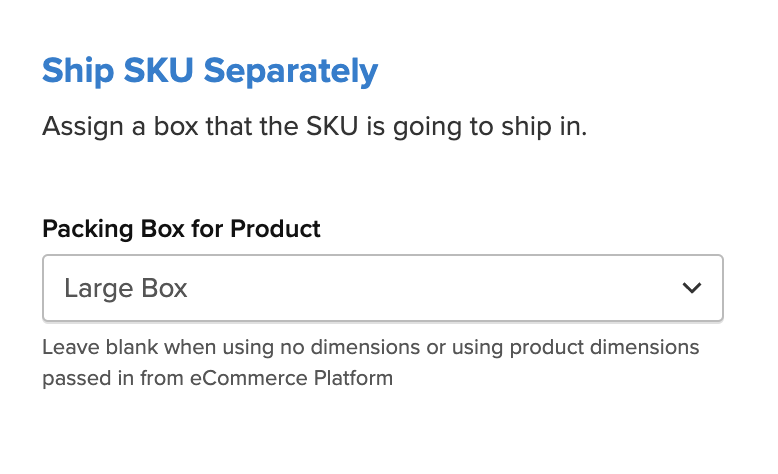Click the 'Ship SKU Separately' heading

(210, 71)
